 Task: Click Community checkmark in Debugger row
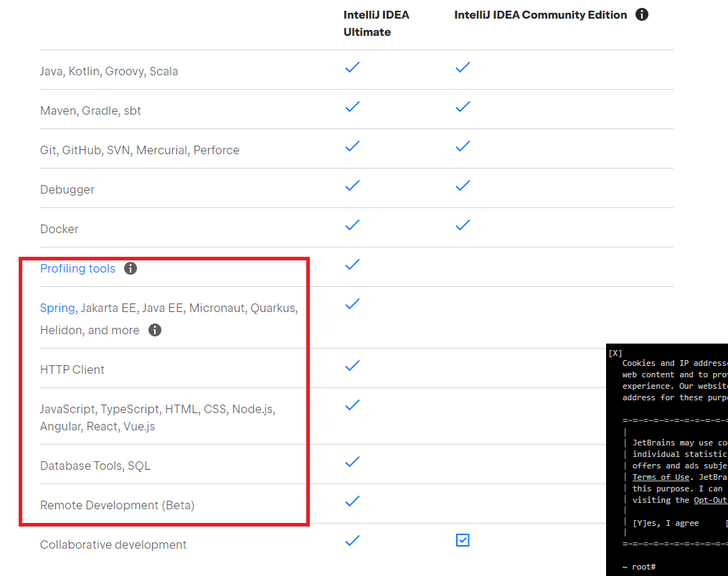coord(463,186)
